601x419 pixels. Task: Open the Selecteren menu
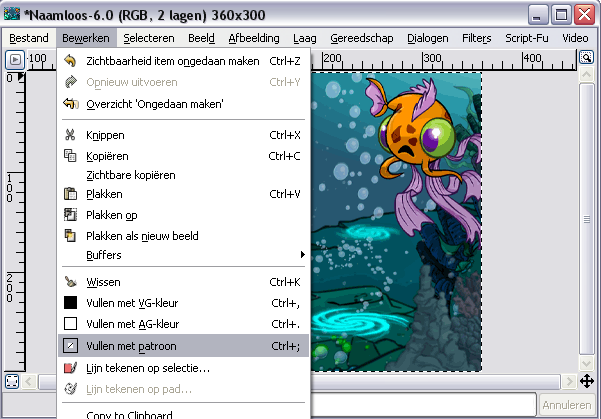click(149, 38)
